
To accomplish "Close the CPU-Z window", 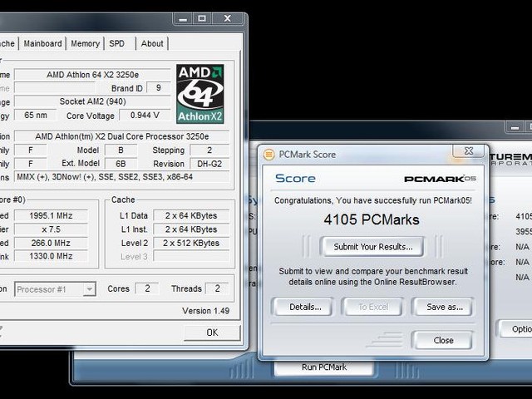I will click(227, 18).
